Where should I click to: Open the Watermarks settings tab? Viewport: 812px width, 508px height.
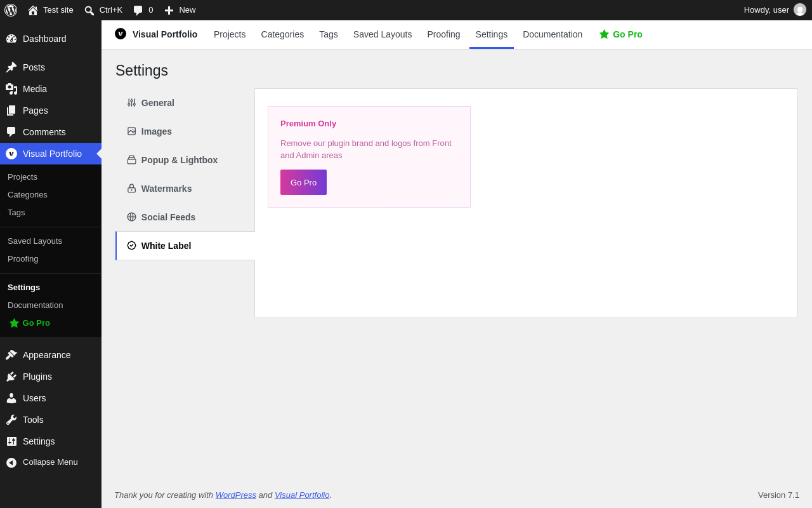pyautogui.click(x=185, y=189)
